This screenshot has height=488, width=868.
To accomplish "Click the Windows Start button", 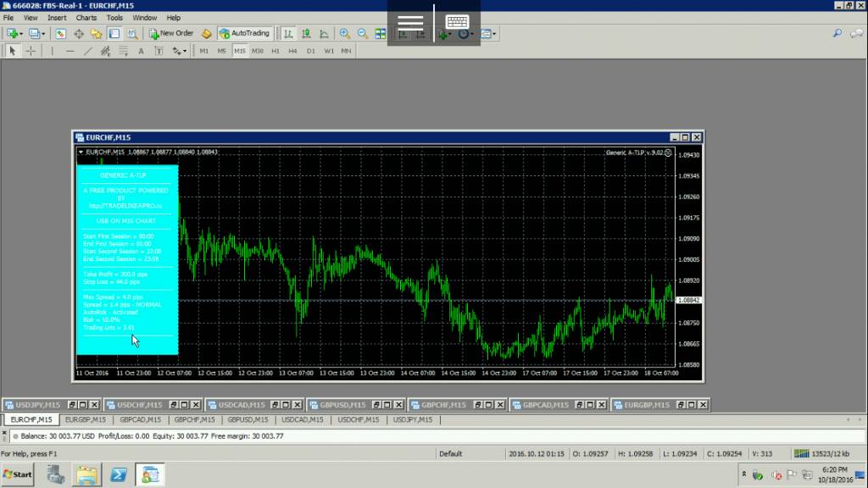I will point(18,474).
